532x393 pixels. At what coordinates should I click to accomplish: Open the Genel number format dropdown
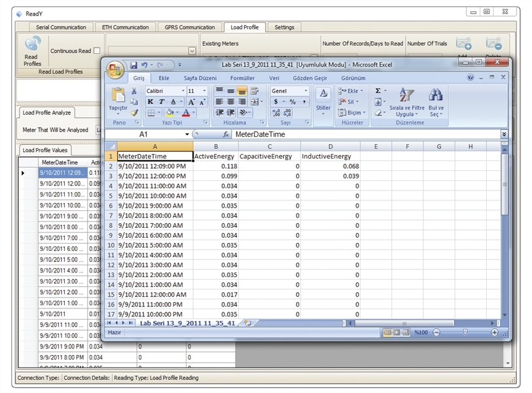(x=306, y=90)
